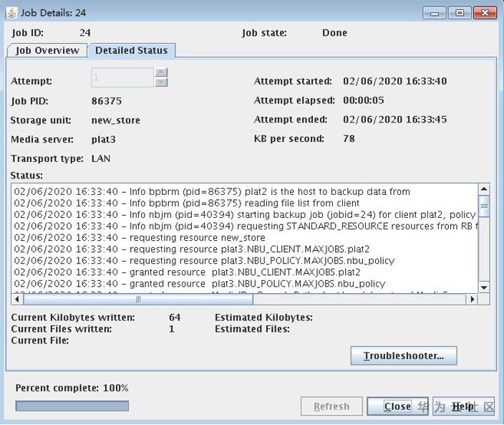
Task: Click the Current File label
Action: (40, 340)
